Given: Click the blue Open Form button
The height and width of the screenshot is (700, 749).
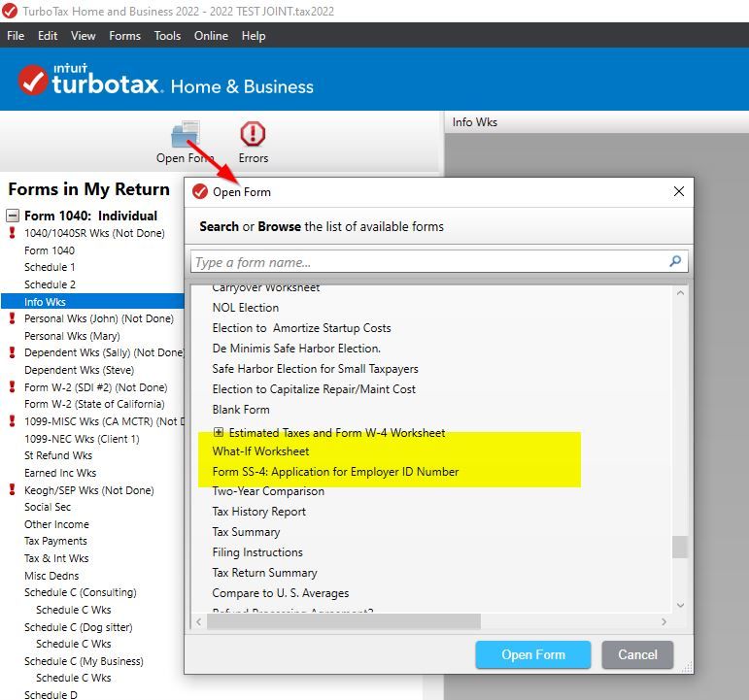Looking at the screenshot, I should click(x=533, y=654).
